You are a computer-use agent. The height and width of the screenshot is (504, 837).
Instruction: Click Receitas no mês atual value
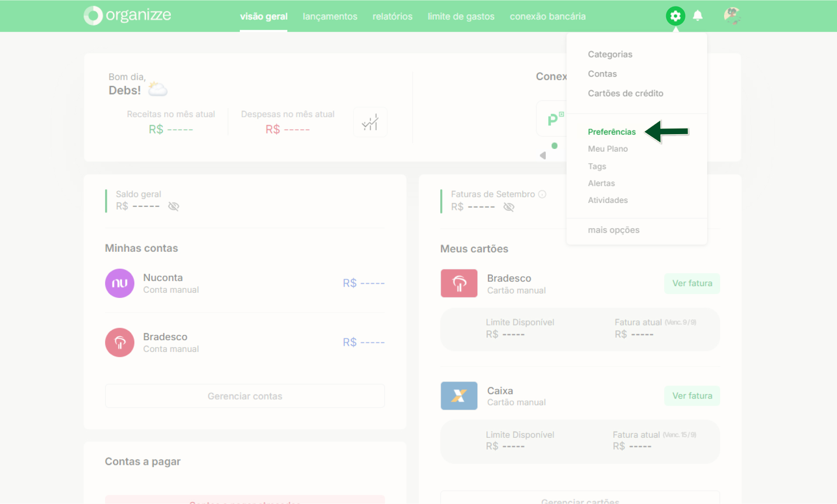point(170,129)
